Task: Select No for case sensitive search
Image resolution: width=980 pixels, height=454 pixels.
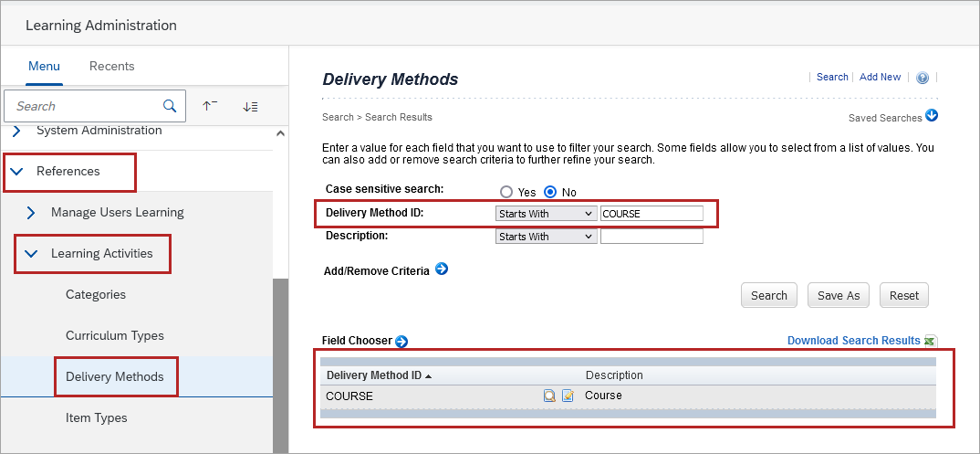Action: point(550,192)
